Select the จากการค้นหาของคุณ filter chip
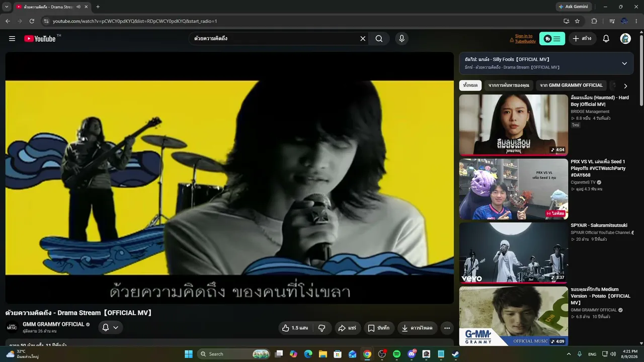Viewport: 644px width, 362px height. [x=509, y=85]
